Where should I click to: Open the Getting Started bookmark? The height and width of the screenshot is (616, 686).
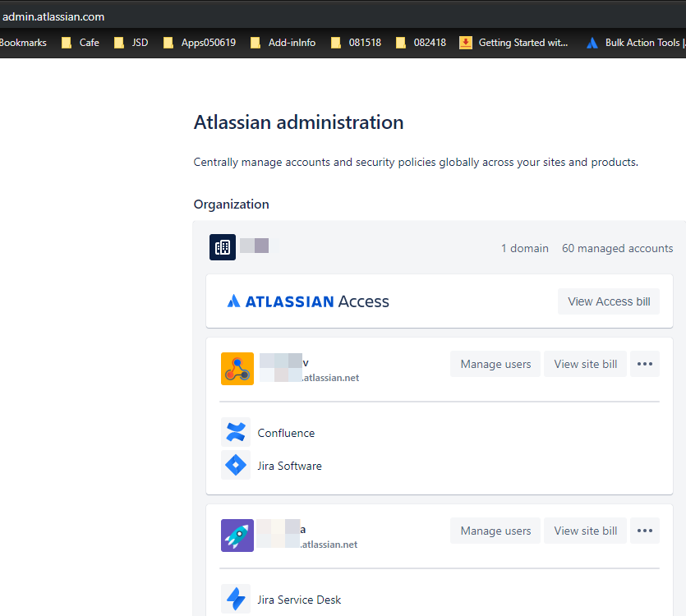pyautogui.click(x=513, y=43)
